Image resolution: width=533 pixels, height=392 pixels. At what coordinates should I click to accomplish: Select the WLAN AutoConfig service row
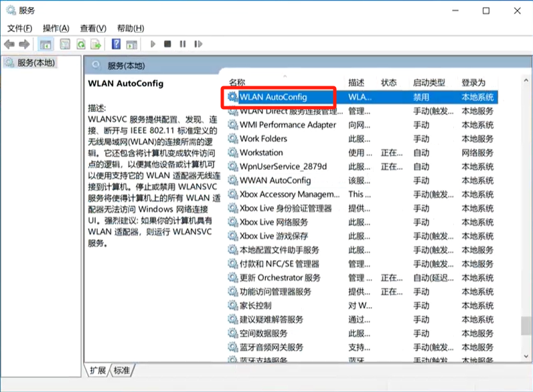(362, 97)
